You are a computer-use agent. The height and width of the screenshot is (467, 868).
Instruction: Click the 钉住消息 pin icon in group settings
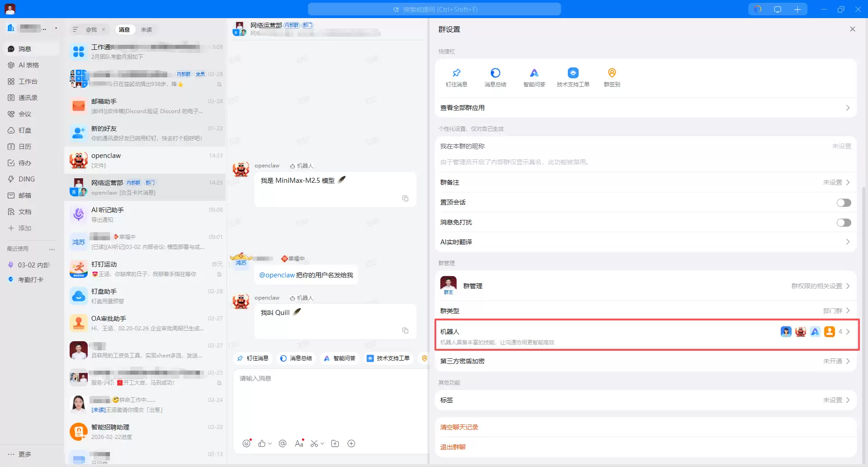tap(456, 73)
